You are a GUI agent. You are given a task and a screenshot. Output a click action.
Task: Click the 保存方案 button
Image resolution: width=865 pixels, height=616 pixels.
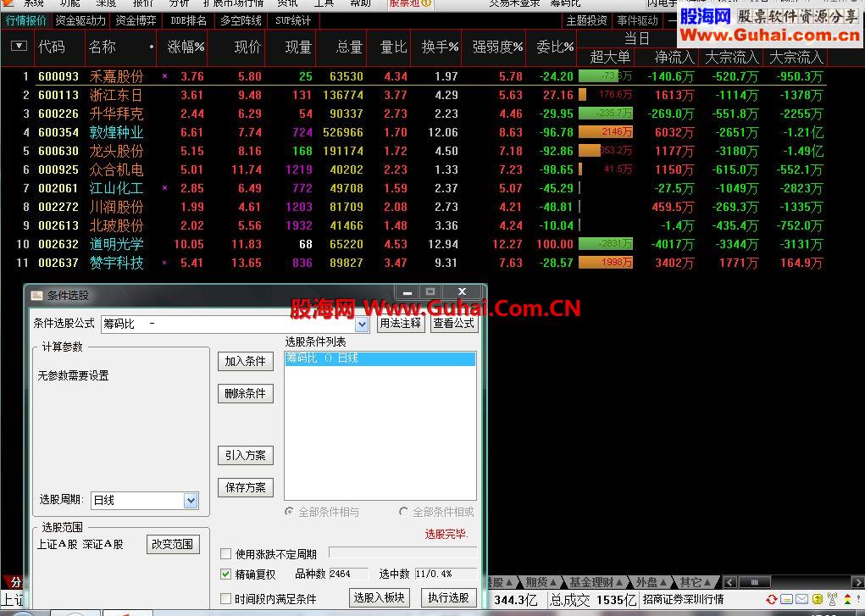click(246, 487)
